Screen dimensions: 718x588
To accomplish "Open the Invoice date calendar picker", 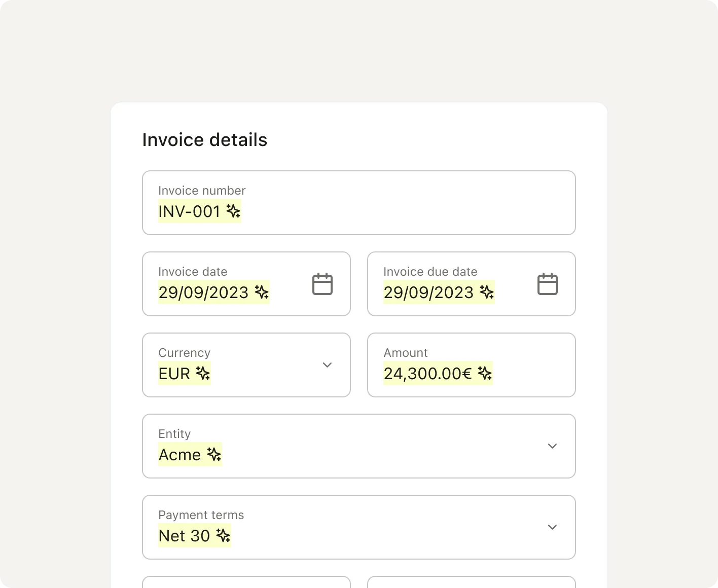I will [x=322, y=284].
